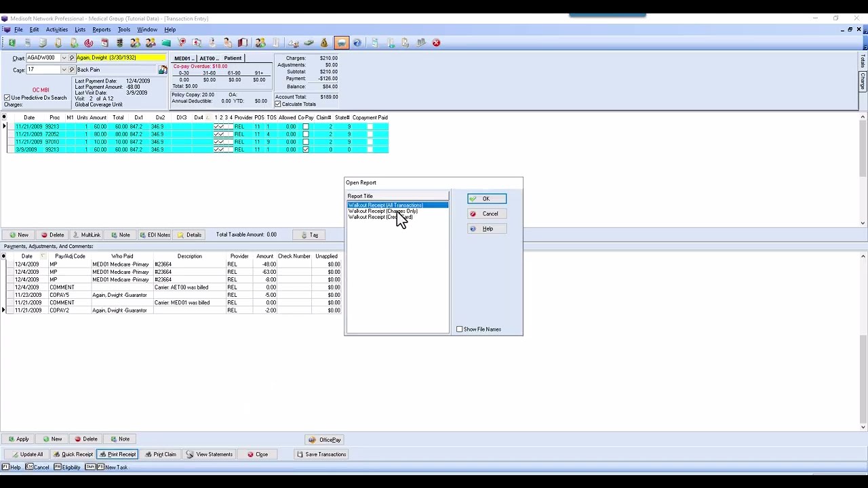Click OK in the Open Report dialog

[486, 199]
